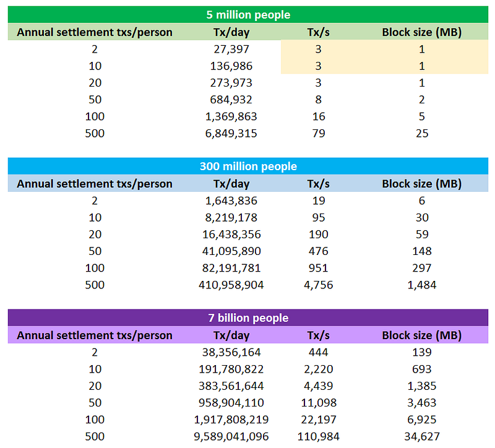Select the value 1,643,836
This screenshot has width=495, height=448.
point(231,200)
